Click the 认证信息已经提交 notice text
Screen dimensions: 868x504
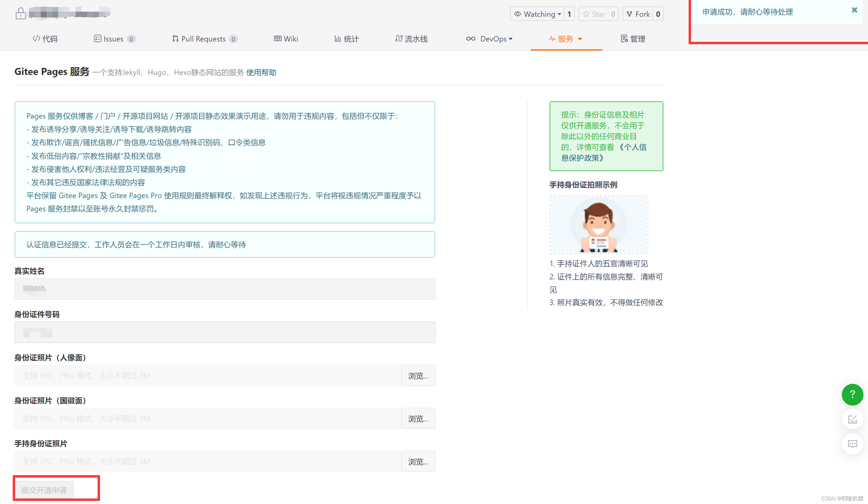pyautogui.click(x=136, y=244)
